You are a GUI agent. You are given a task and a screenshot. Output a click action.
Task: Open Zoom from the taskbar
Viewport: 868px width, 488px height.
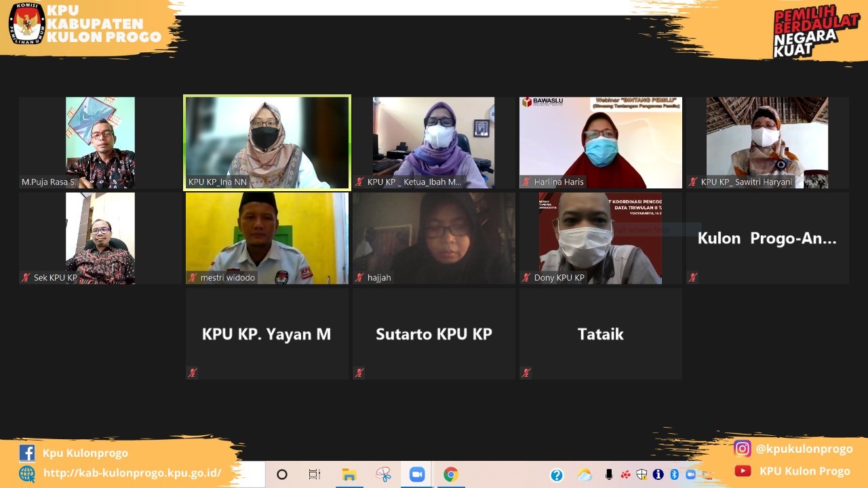(x=417, y=474)
